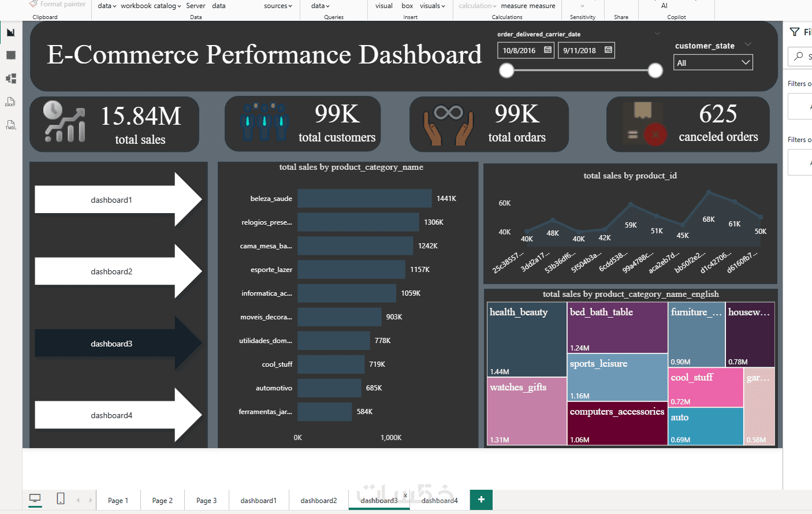The height and width of the screenshot is (514, 812).
Task: Switch to the dashboard2 page tab
Action: pos(319,500)
